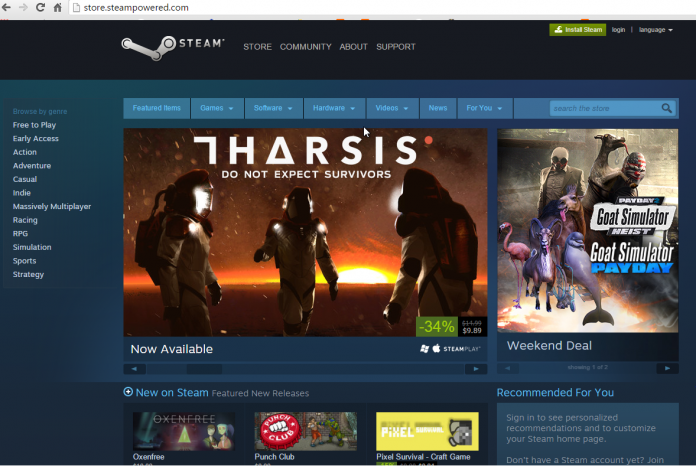Click the SteamPlay logo icon
696x466 pixels.
[x=462, y=349]
